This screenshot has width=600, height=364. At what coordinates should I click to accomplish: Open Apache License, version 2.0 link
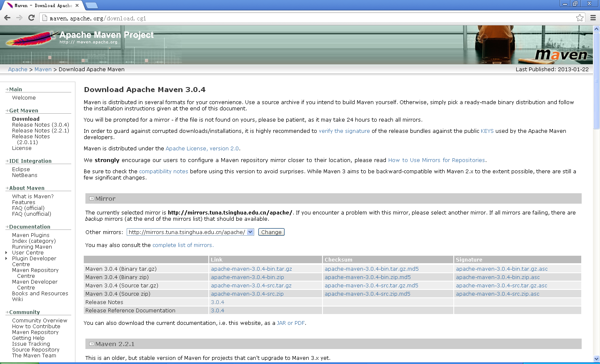coord(202,149)
